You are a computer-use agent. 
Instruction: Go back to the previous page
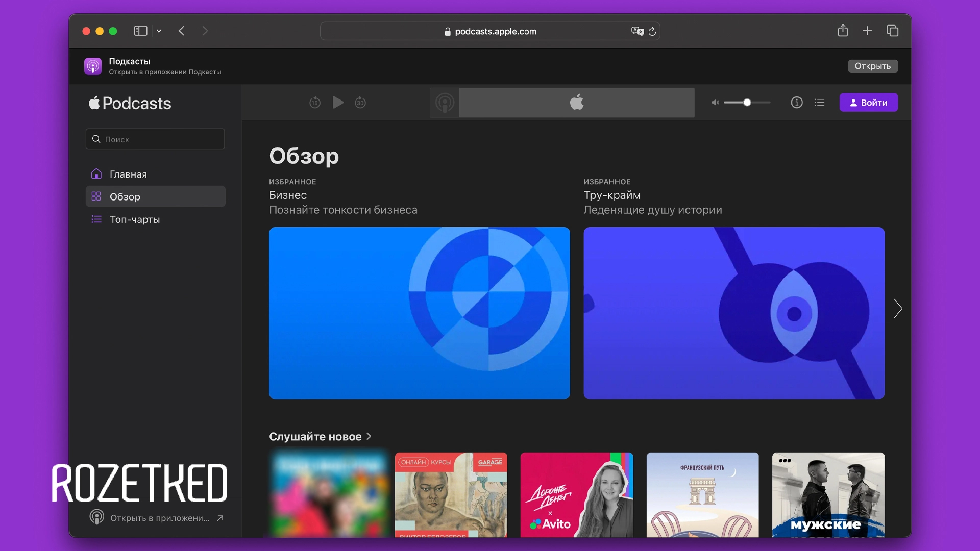click(x=181, y=31)
